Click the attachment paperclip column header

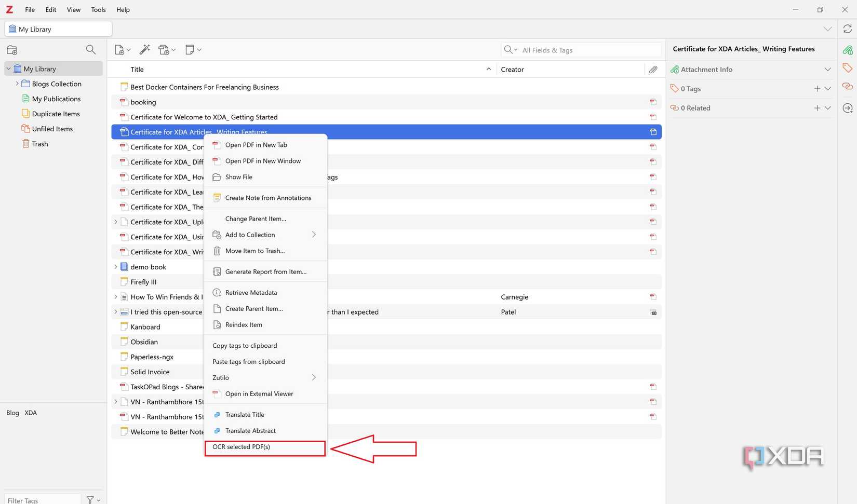click(x=653, y=70)
